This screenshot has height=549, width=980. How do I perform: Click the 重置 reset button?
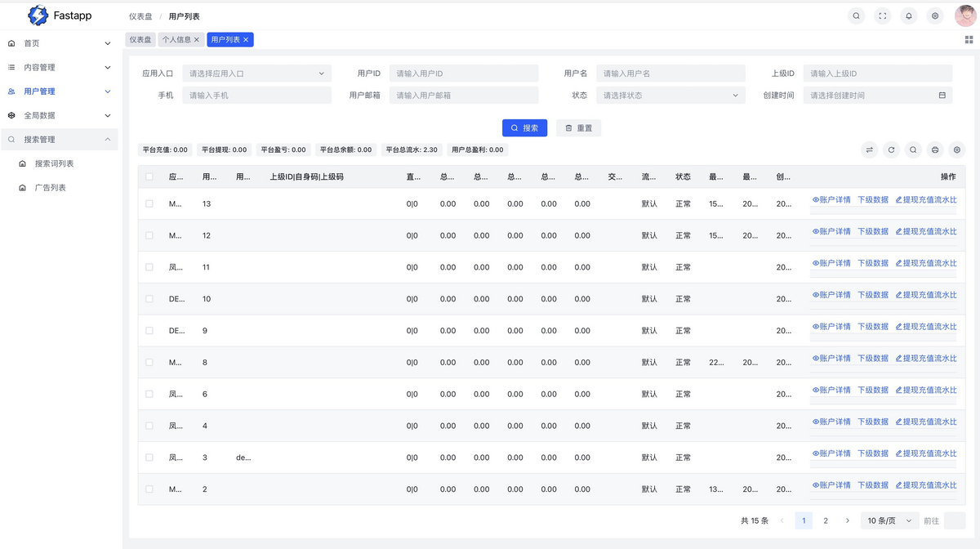[x=579, y=128]
